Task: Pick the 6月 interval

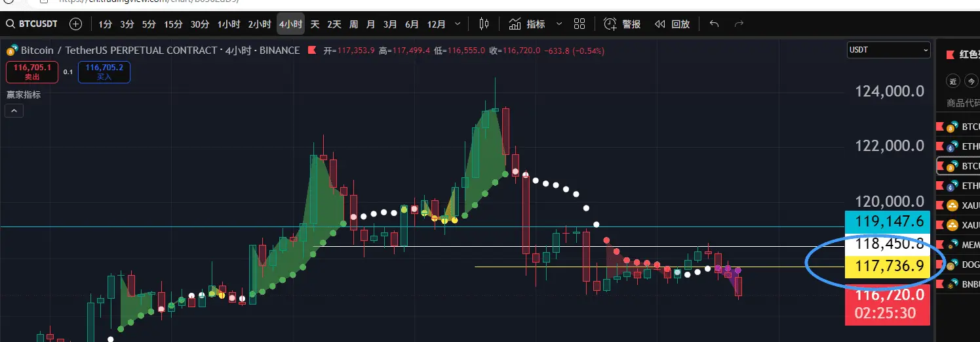Action: coord(412,24)
